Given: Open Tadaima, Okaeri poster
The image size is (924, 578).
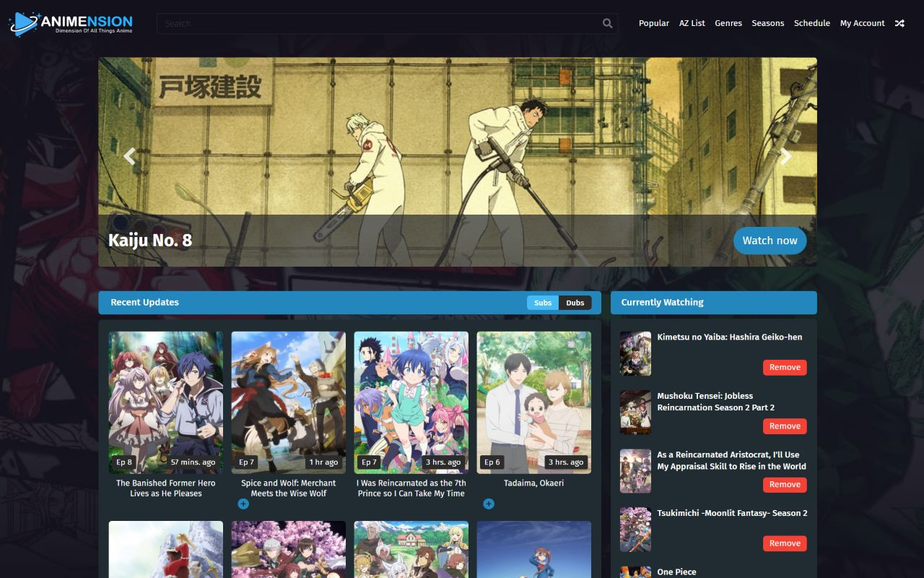Looking at the screenshot, I should 534,402.
